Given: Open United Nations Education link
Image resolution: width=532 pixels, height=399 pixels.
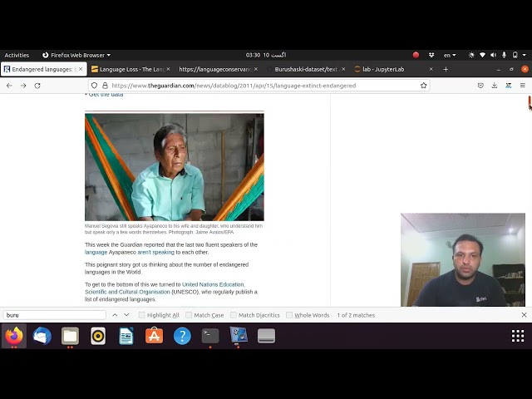Looking at the screenshot, I should coord(213,284).
